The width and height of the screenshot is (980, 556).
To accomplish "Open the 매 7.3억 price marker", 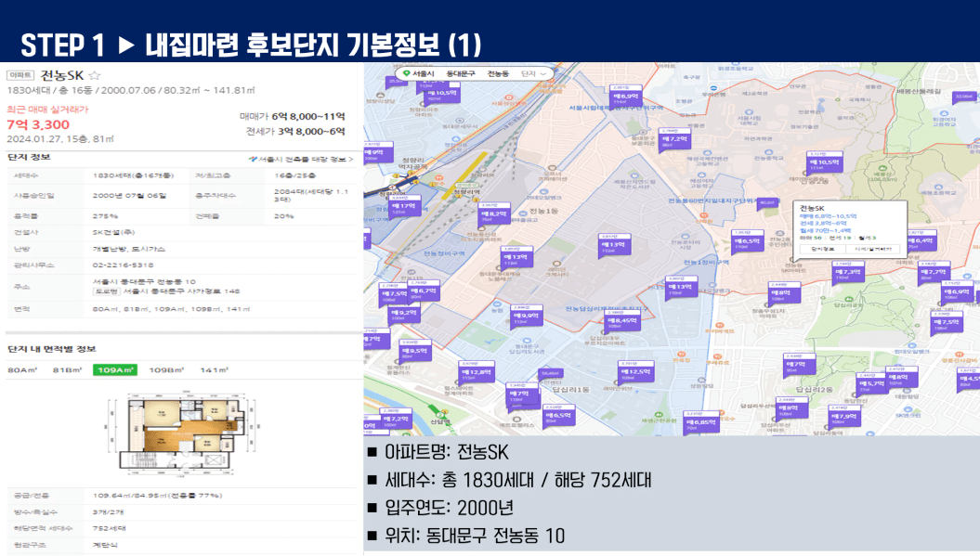I will 849,272.
